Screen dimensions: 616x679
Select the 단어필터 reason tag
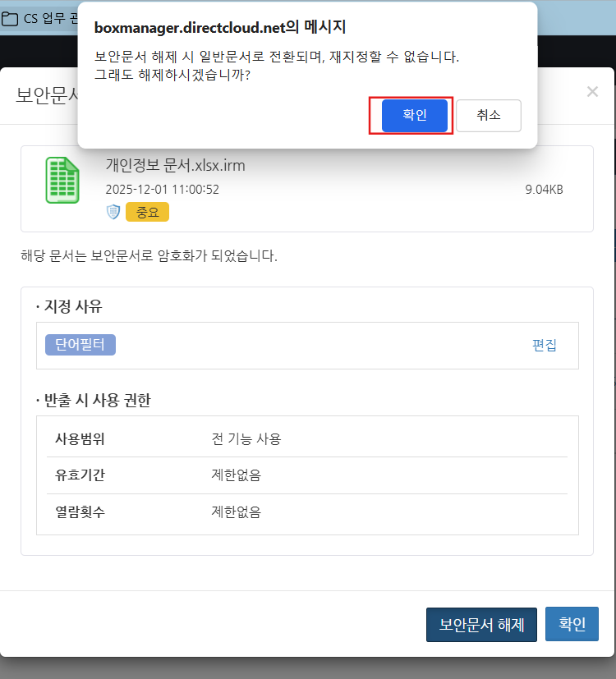pos(80,345)
